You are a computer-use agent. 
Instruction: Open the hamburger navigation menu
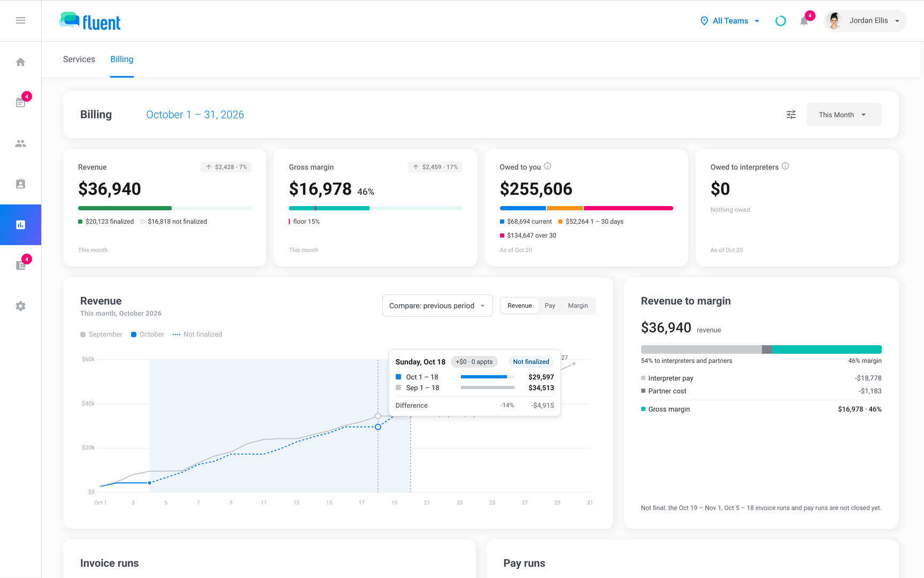tap(20, 20)
